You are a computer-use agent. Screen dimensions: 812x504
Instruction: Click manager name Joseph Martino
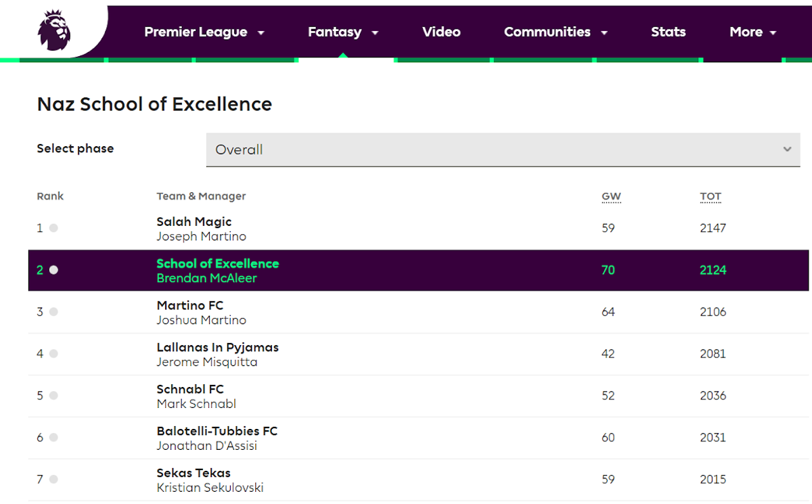[x=201, y=237]
